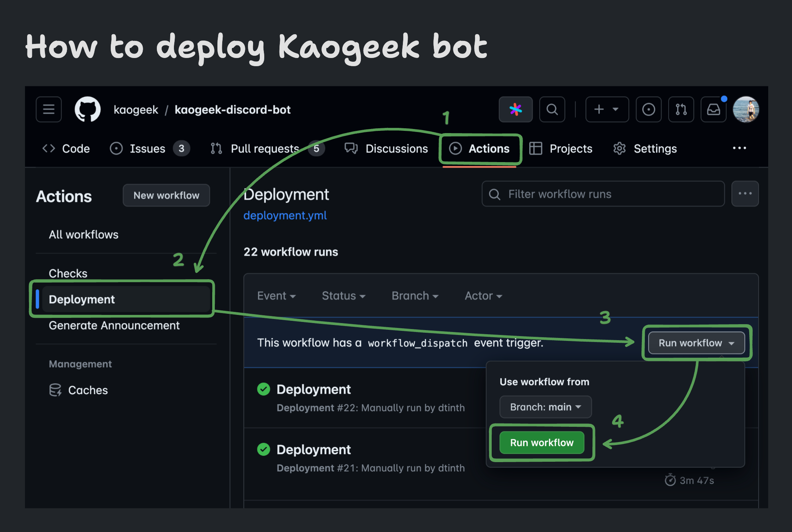This screenshot has height=532, width=792.
Task: Click the Management section label
Action: [x=80, y=364]
